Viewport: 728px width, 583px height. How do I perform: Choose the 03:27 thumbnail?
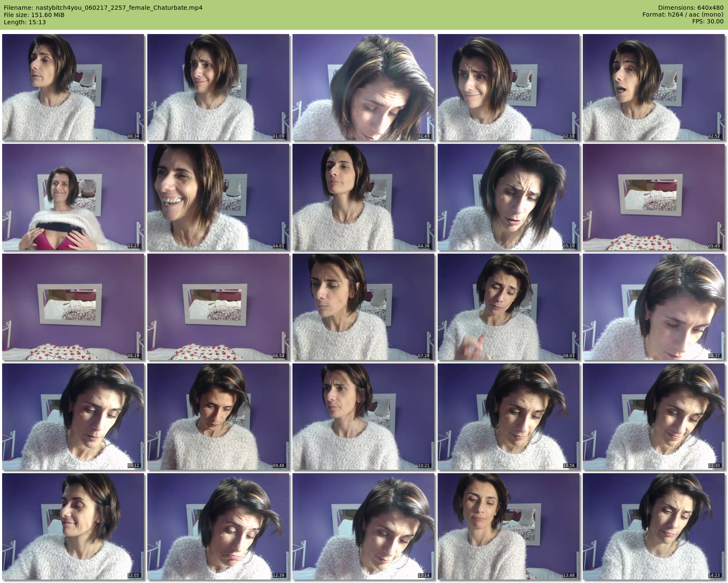coord(73,197)
